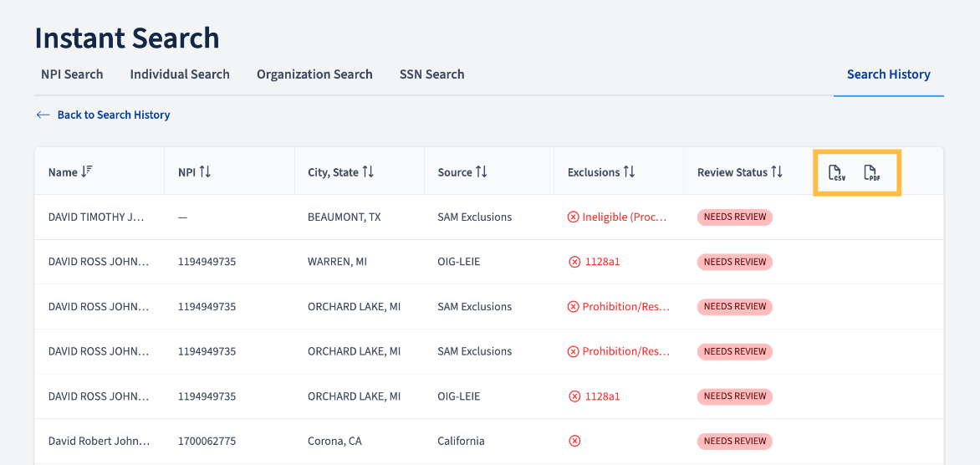Click red X icon in ORCHARD LAKE OIG-LEIE row
980x465 pixels.
point(574,396)
